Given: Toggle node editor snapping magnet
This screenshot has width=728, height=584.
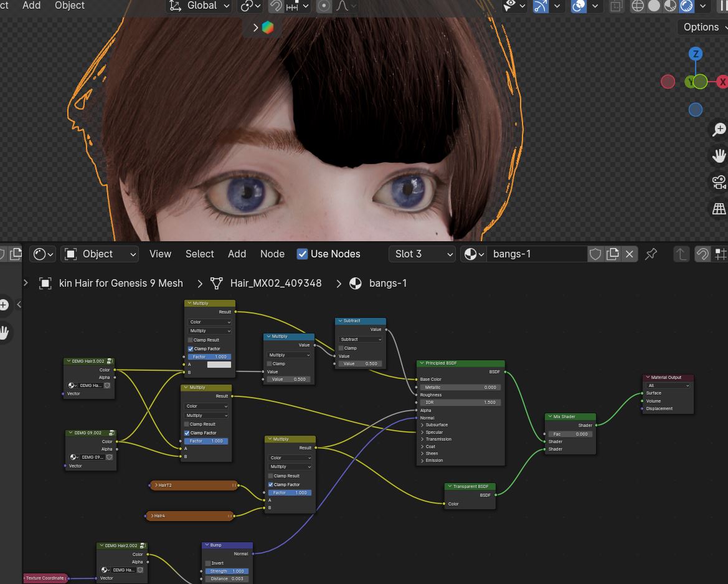Looking at the screenshot, I should [x=702, y=254].
